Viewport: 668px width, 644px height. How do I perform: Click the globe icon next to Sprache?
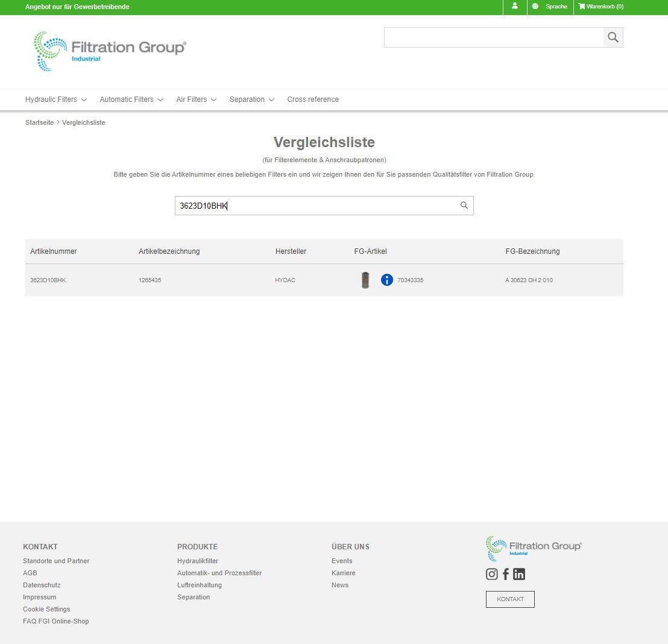coord(534,7)
